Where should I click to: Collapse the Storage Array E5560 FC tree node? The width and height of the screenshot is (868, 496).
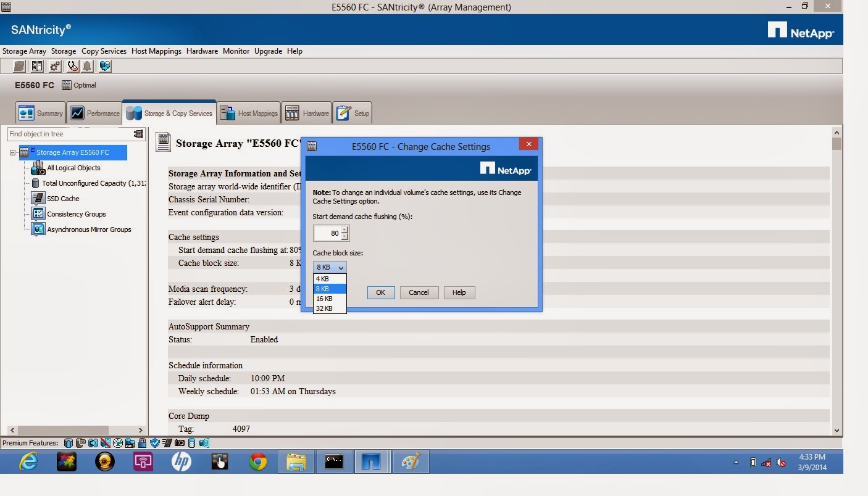point(13,152)
